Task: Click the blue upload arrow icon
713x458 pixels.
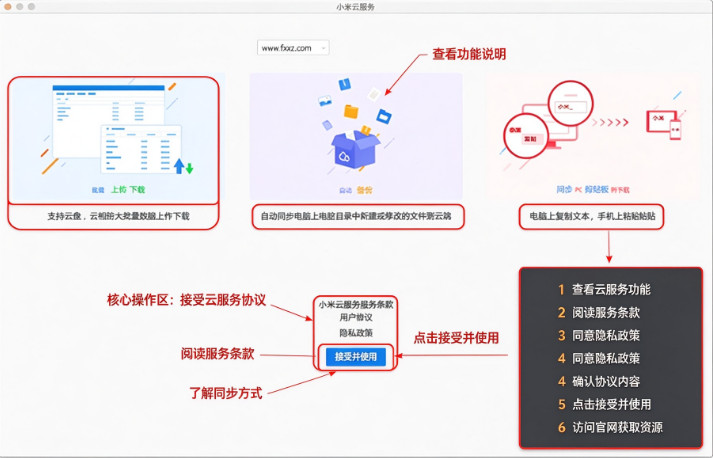Action: (179, 166)
